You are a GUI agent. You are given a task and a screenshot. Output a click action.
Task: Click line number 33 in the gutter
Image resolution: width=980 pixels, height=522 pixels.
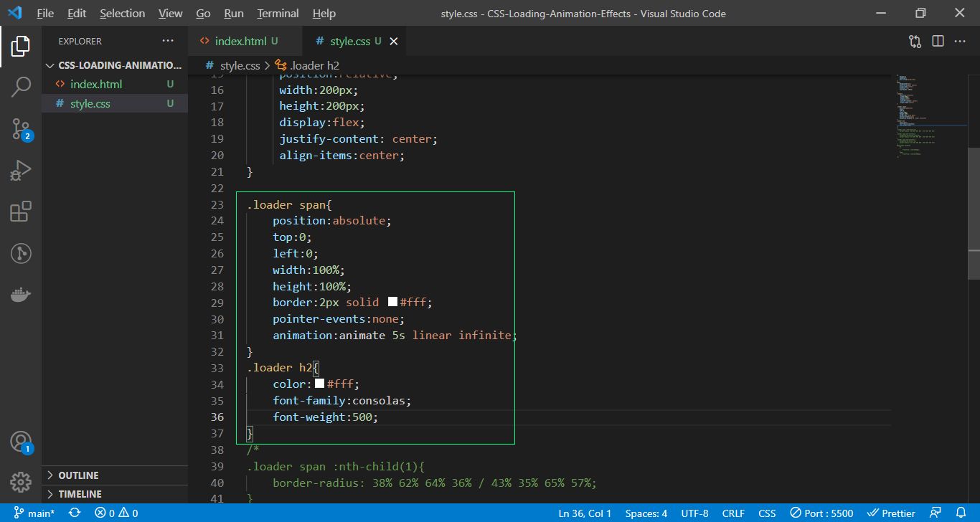[x=217, y=368]
